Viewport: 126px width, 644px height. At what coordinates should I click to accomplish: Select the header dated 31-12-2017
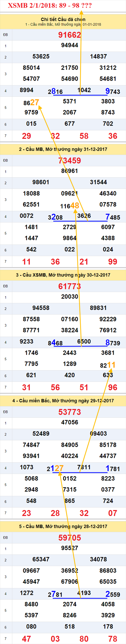[63, 149]
